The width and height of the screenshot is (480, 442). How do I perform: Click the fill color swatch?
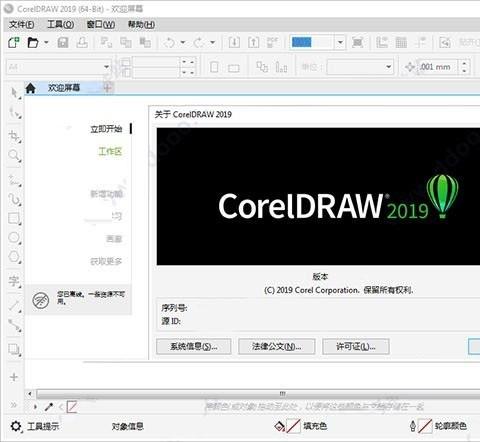(293, 426)
